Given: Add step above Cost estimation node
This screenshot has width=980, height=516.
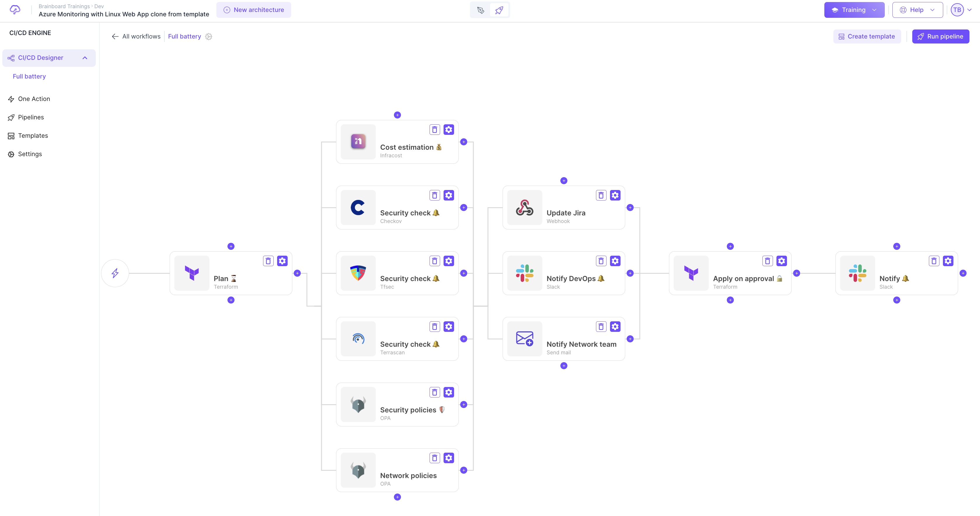Looking at the screenshot, I should click(x=397, y=115).
